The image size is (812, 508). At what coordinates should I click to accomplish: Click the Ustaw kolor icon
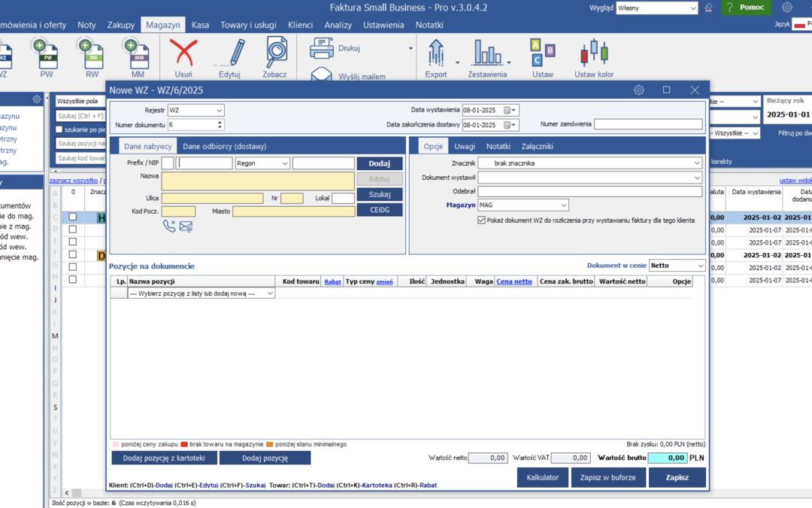tap(594, 53)
